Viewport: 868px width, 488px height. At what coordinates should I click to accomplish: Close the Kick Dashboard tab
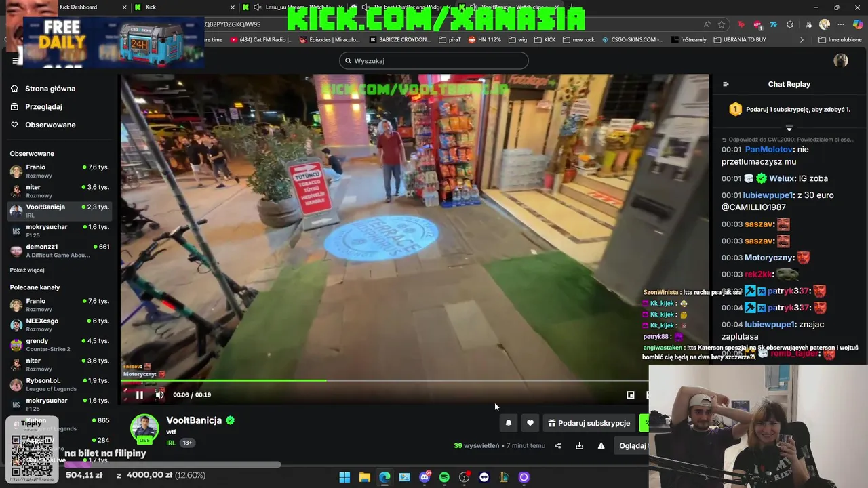(124, 7)
